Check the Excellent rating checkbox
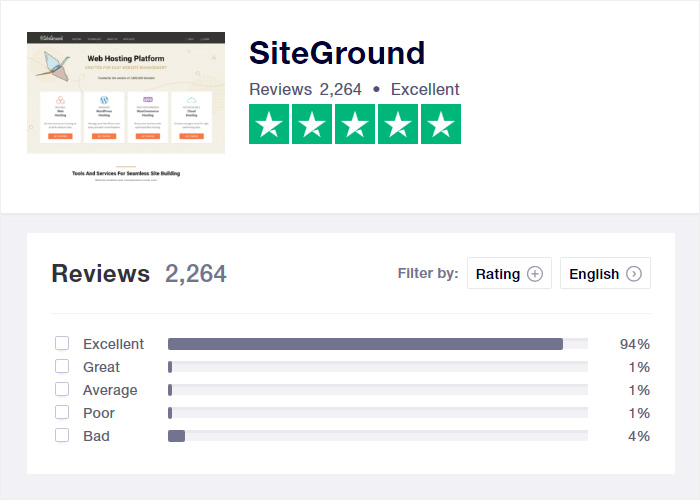The width and height of the screenshot is (700, 500). coord(62,343)
